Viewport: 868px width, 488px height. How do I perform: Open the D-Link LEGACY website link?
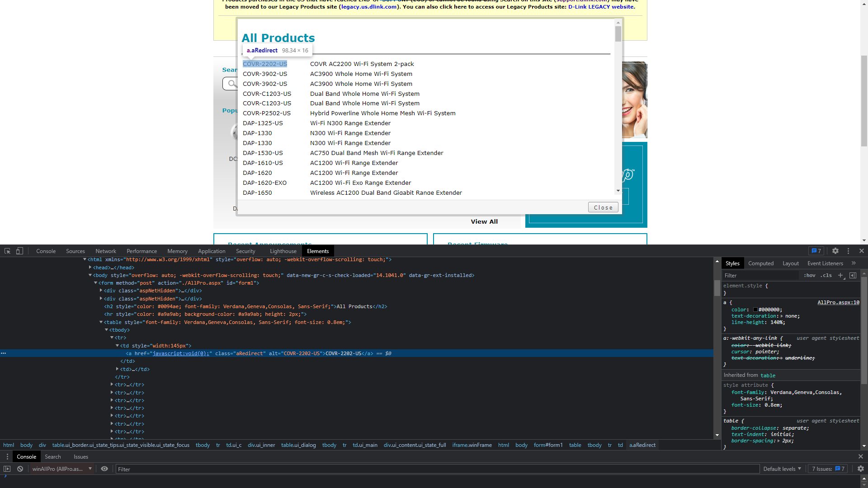601,7
